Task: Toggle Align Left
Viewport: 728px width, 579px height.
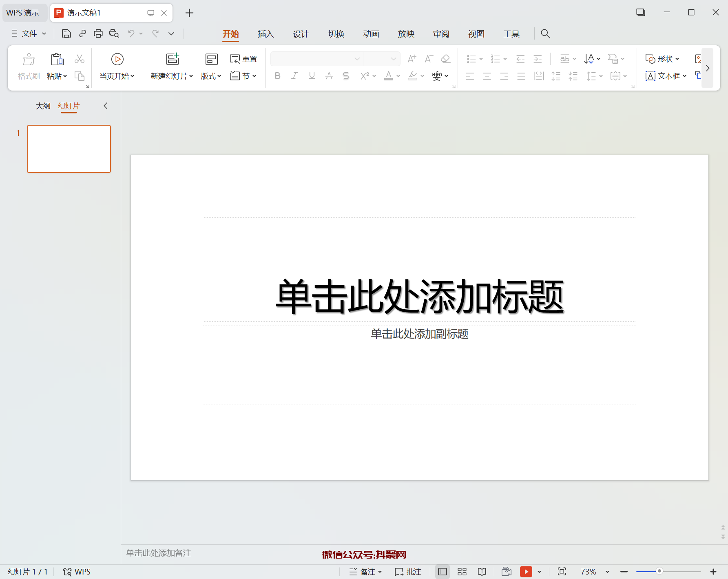Action: [470, 76]
